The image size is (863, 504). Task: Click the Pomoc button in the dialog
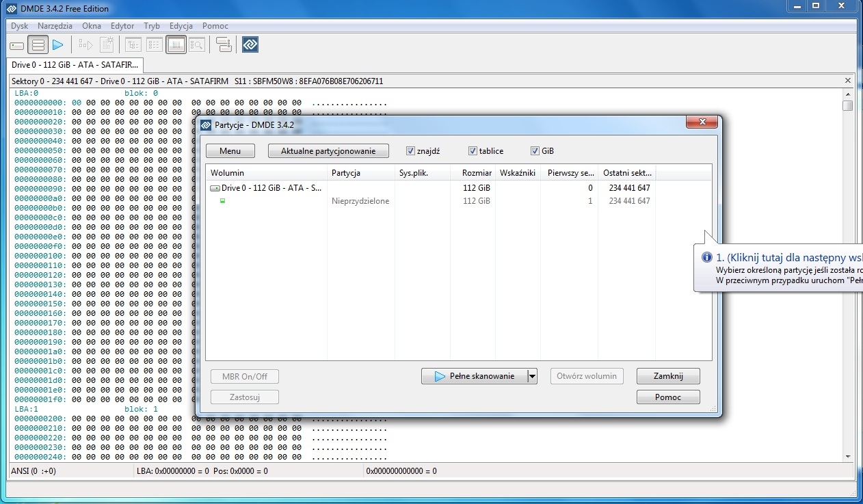[x=668, y=397]
